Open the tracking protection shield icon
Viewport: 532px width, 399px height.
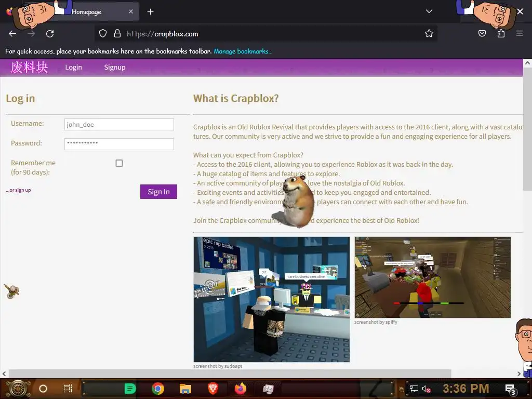pos(103,34)
